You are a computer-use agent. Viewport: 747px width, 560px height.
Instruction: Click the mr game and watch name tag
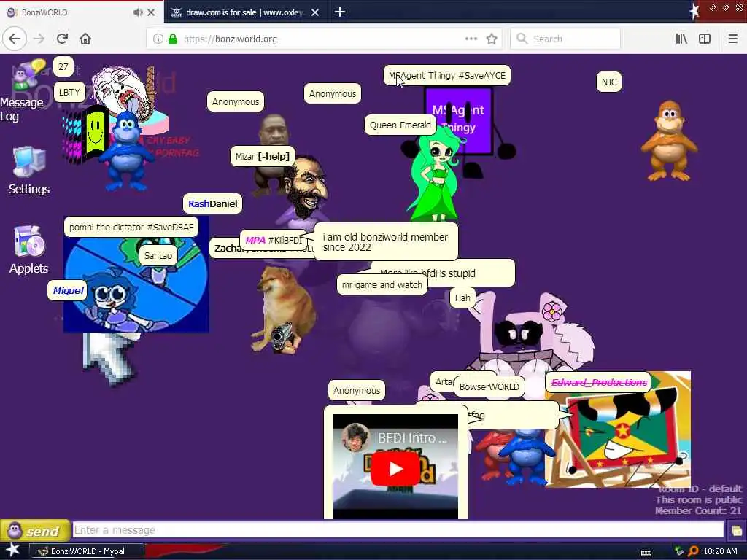[382, 285]
